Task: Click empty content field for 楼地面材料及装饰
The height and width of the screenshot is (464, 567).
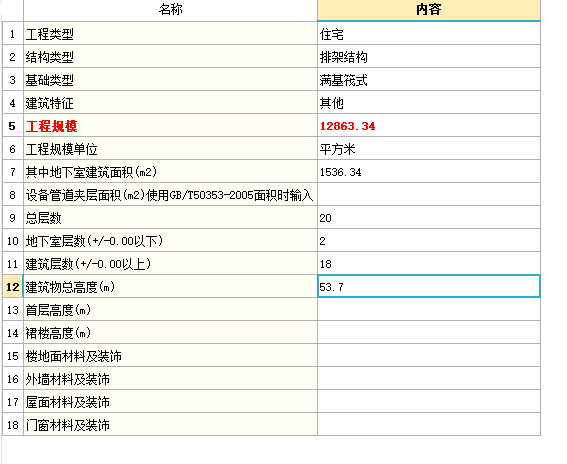Action: pos(429,355)
